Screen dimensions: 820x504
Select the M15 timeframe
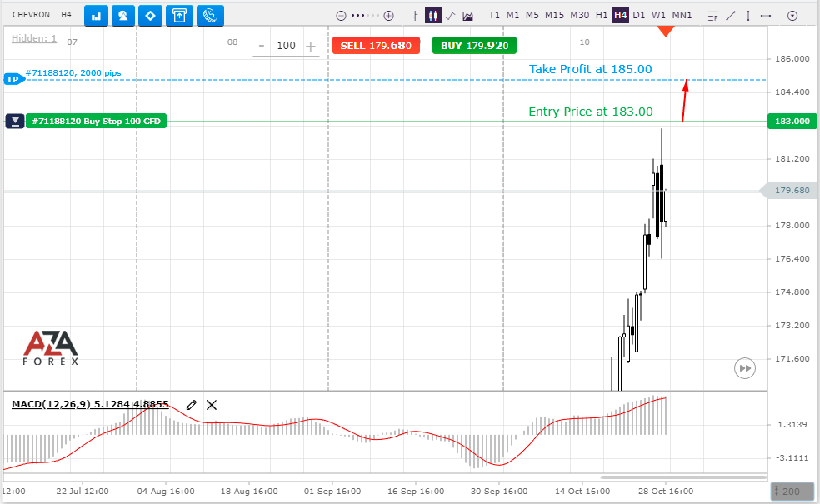554,15
